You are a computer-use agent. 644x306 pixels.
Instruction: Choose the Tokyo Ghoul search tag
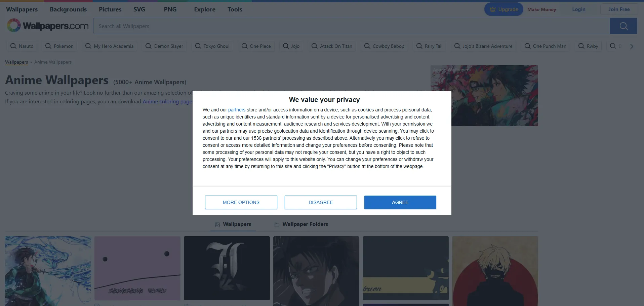tap(212, 46)
